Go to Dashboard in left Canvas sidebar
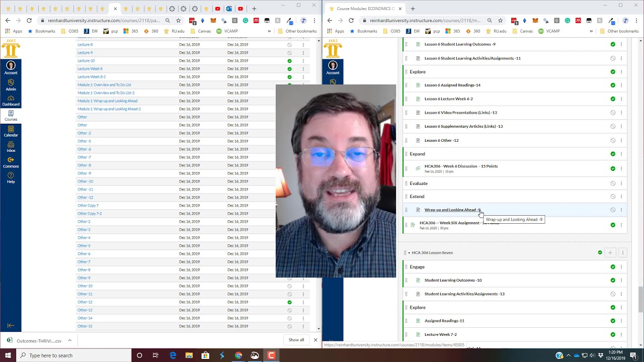644x362 pixels. click(11, 100)
